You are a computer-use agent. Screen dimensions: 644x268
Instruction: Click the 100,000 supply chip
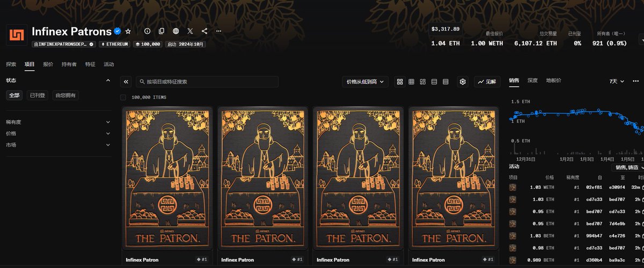149,44
